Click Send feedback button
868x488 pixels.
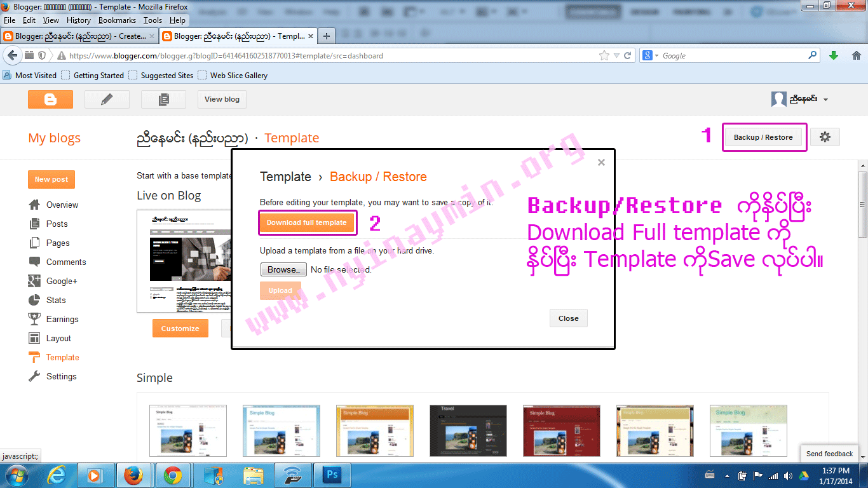coord(829,454)
